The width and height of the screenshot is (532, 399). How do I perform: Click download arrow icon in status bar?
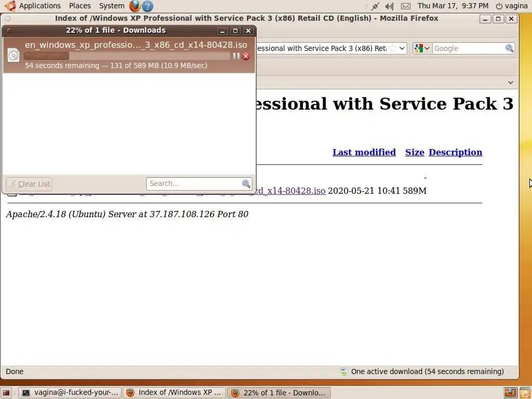click(343, 372)
